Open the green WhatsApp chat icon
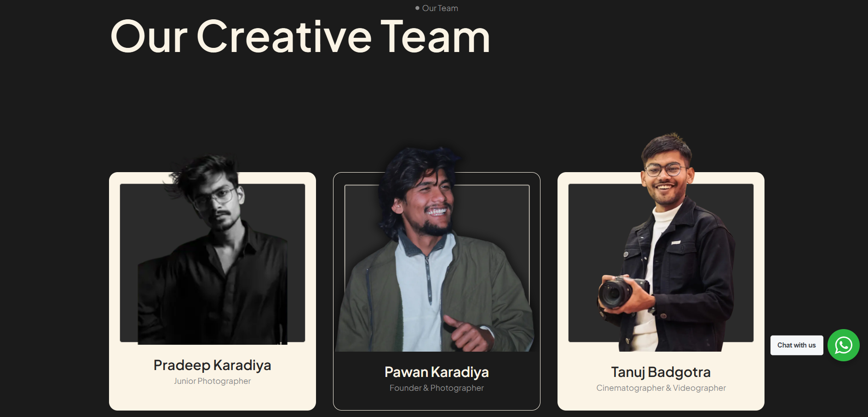Image resolution: width=868 pixels, height=417 pixels. pyautogui.click(x=843, y=345)
